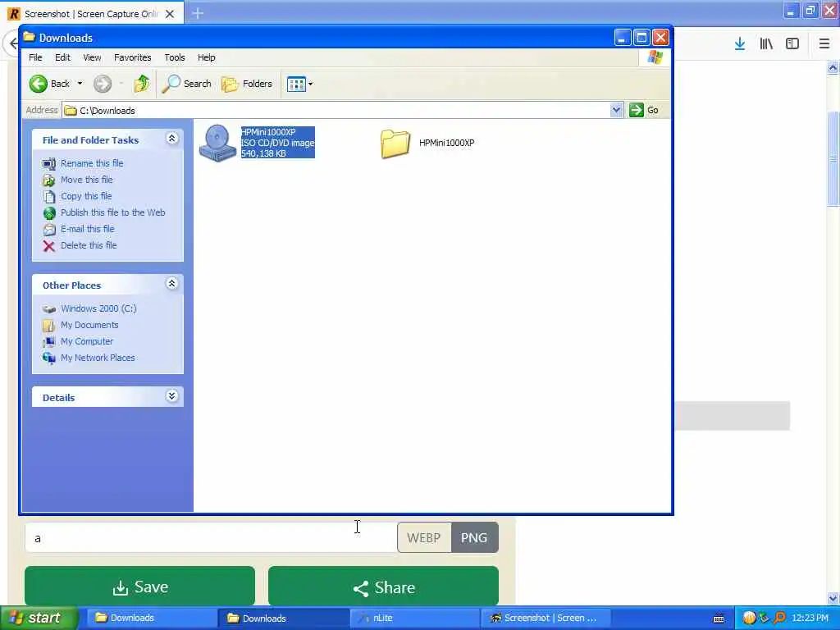This screenshot has width=840, height=630.
Task: Click the grayed Forward arrow button
Action: coord(103,84)
